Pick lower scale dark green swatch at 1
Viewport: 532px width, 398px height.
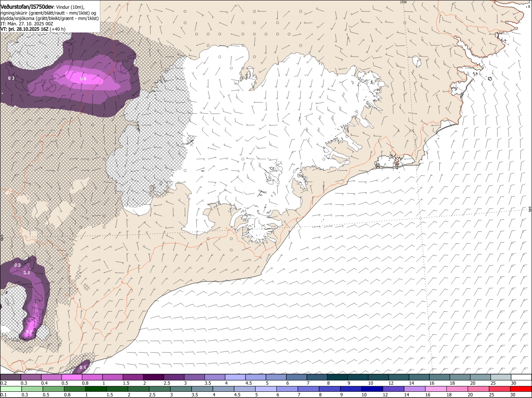tap(96, 389)
